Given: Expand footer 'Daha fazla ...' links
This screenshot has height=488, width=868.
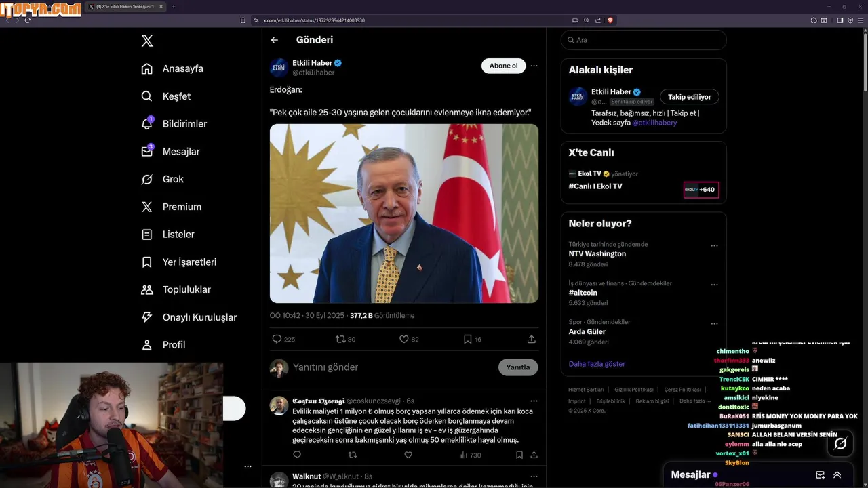Looking at the screenshot, I should 695,401.
